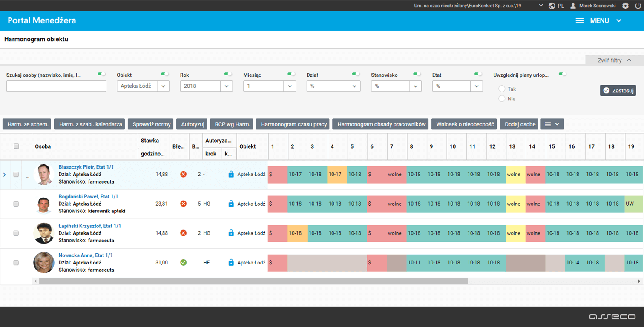Open Łapiński Krzysztof's profile photo

[44, 233]
